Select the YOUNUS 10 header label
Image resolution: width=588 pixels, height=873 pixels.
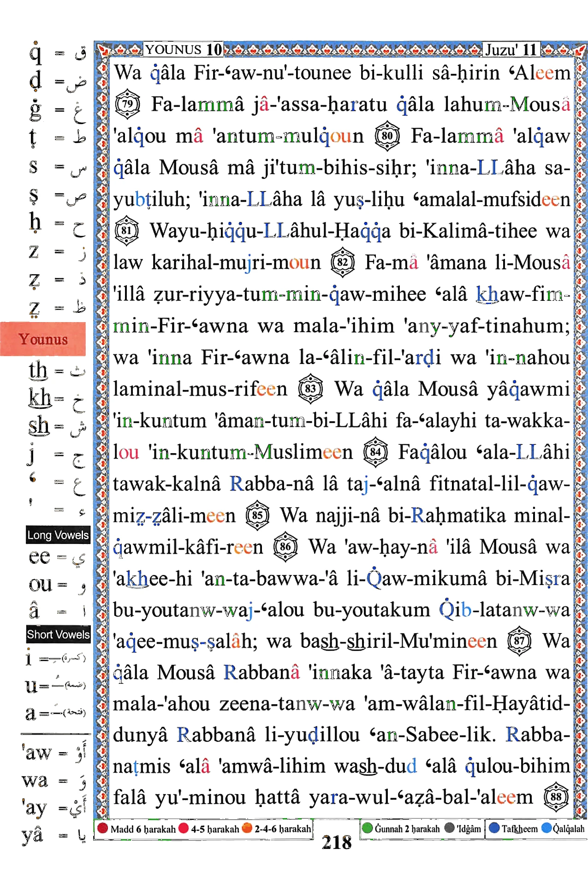point(183,49)
